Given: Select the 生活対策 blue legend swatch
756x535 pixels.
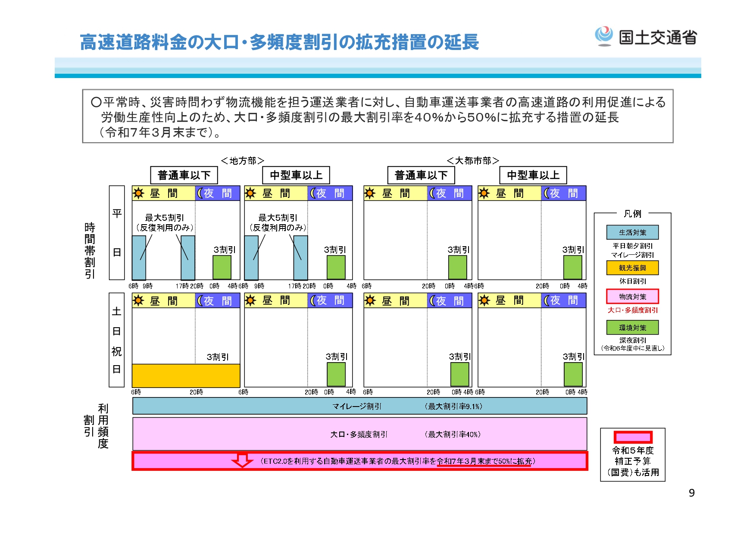Looking at the screenshot, I should tap(632, 232).
